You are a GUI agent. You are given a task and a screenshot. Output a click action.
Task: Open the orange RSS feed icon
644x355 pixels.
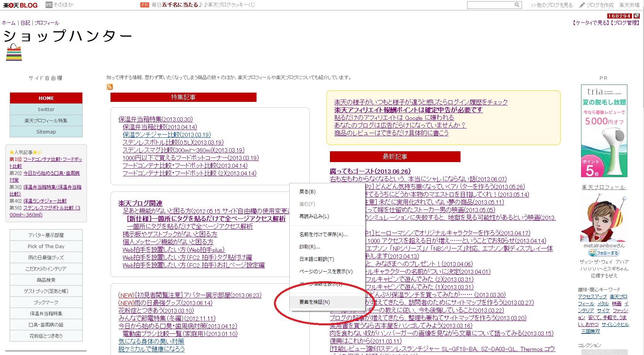click(x=110, y=87)
